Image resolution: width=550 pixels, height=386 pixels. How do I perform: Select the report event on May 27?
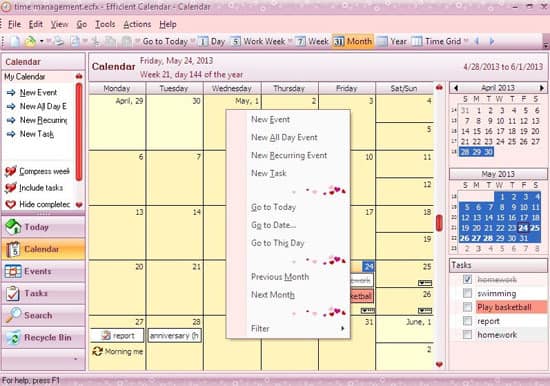pyautogui.click(x=117, y=335)
